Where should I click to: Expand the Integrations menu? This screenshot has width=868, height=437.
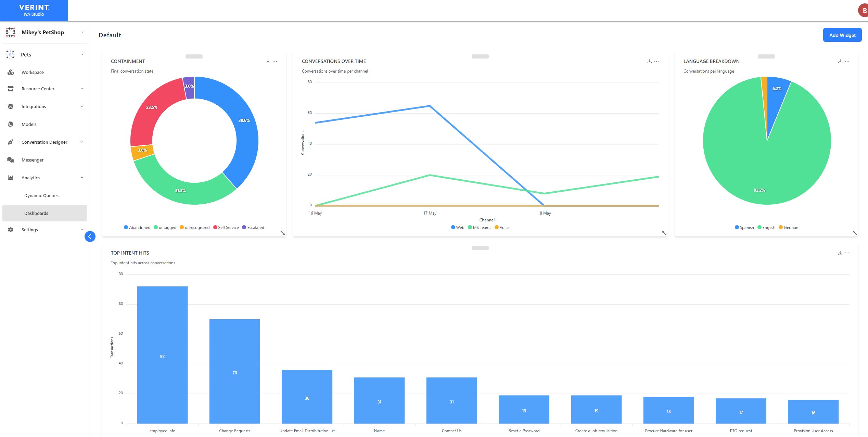34,106
